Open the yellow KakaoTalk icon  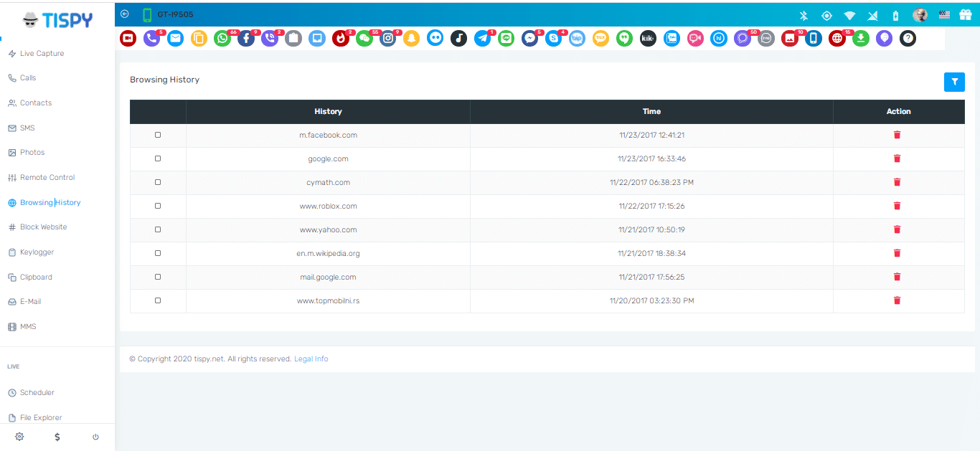600,39
